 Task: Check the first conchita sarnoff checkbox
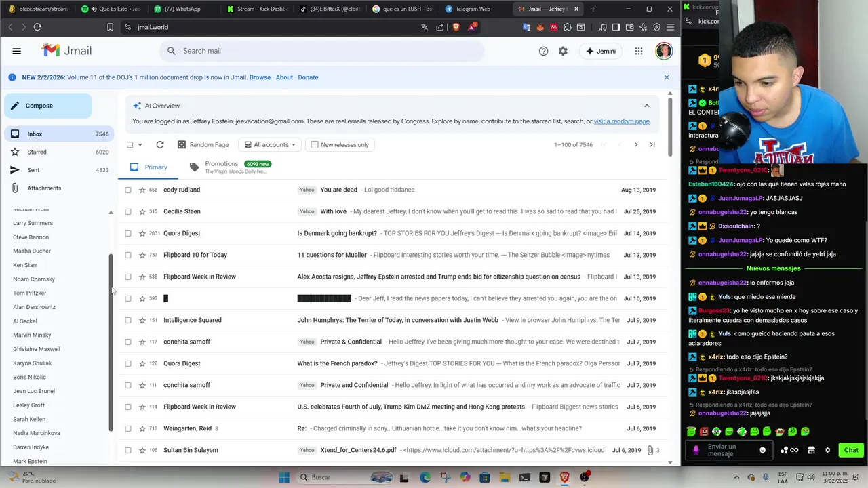pyautogui.click(x=128, y=342)
